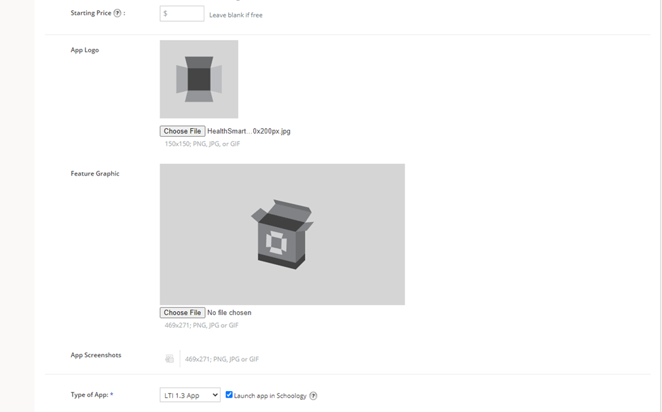
Task: Click the HealthSmart jpg selected filename text
Action: click(249, 131)
